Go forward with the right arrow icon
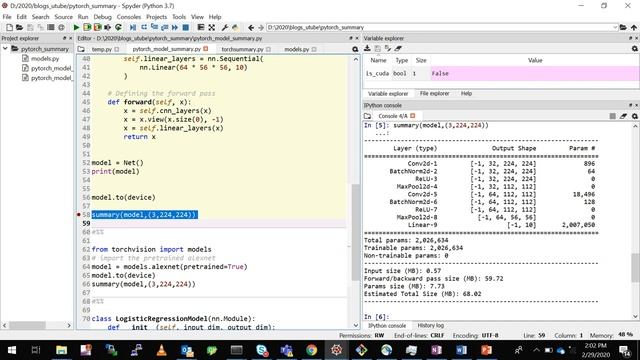 click(x=261, y=27)
